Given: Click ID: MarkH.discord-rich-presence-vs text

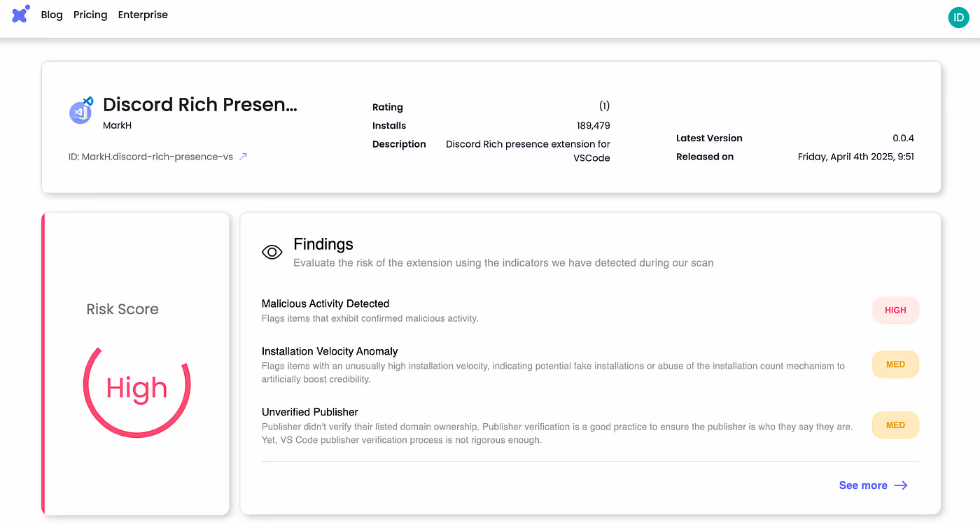Looking at the screenshot, I should (x=150, y=157).
